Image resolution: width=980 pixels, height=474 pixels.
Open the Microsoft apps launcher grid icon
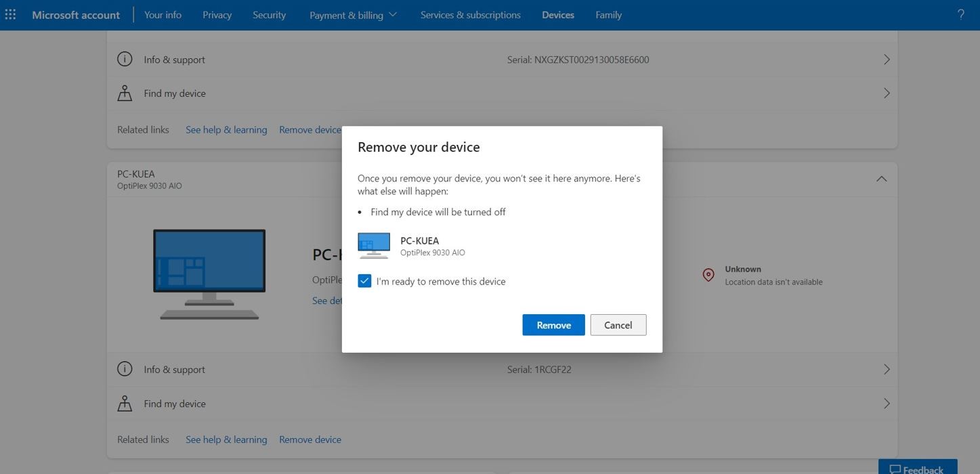coord(10,14)
